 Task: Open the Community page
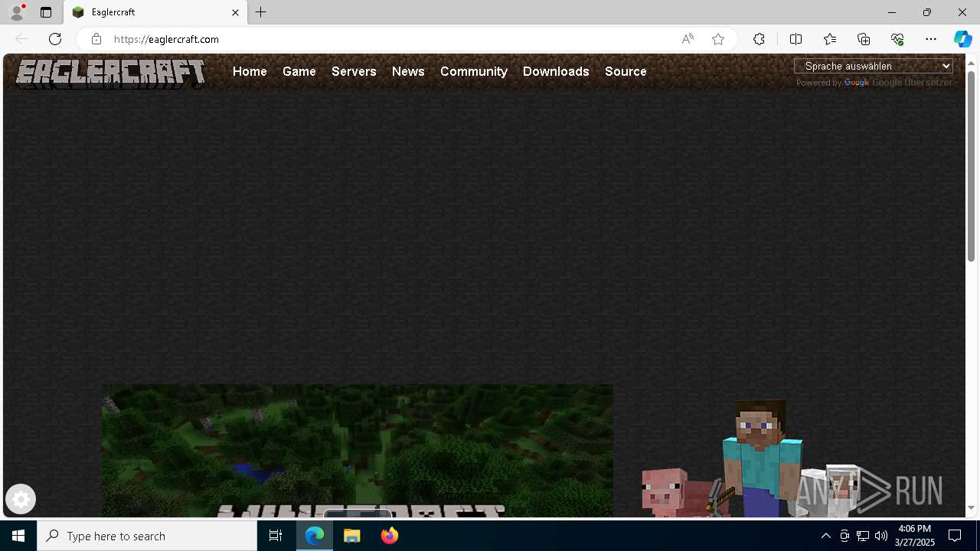point(474,71)
